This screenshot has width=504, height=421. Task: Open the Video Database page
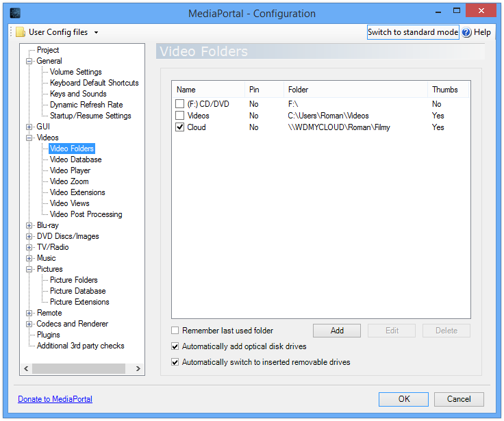click(x=75, y=160)
